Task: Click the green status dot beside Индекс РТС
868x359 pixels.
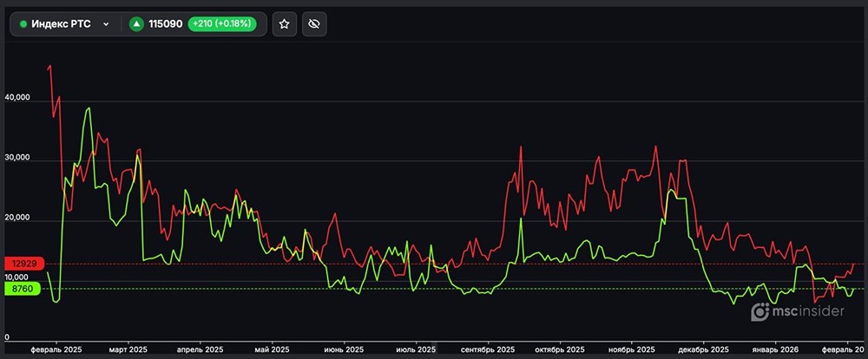Action: coord(23,24)
